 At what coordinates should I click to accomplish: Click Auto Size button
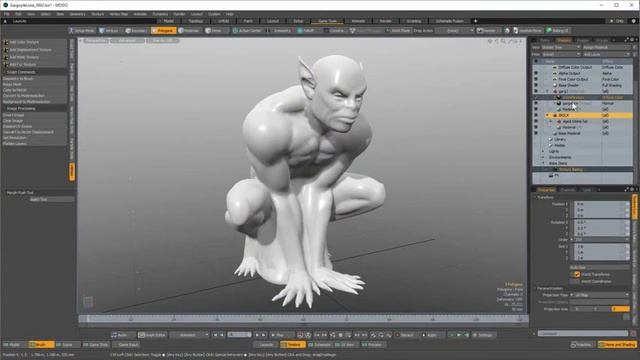coord(600,268)
